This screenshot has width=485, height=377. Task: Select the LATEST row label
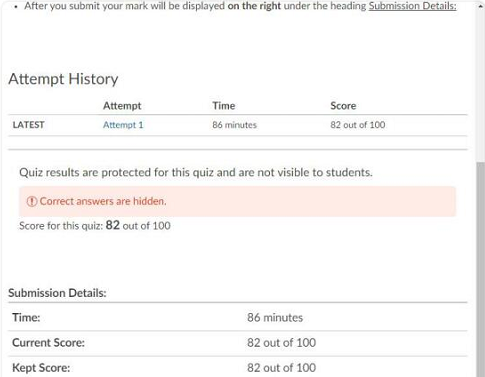[29, 125]
